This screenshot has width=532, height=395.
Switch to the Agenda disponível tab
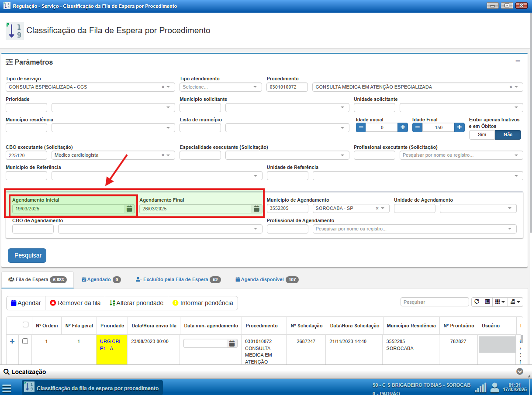(263, 279)
